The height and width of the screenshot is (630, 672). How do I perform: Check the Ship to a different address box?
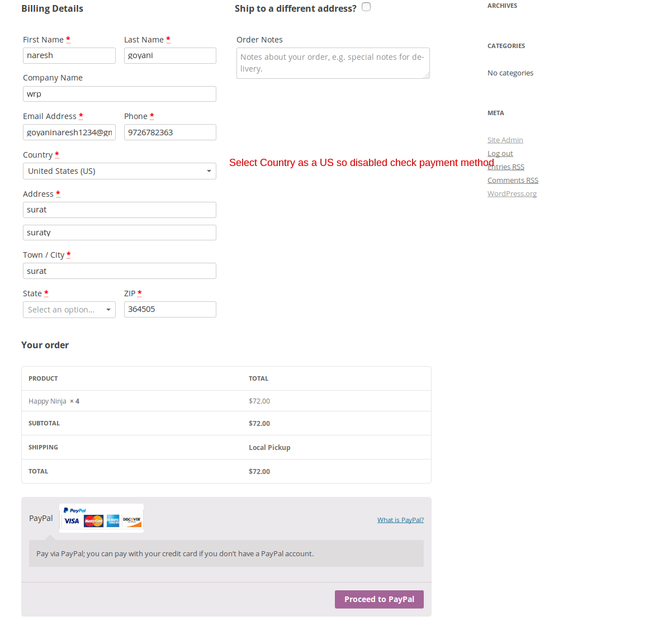click(366, 7)
